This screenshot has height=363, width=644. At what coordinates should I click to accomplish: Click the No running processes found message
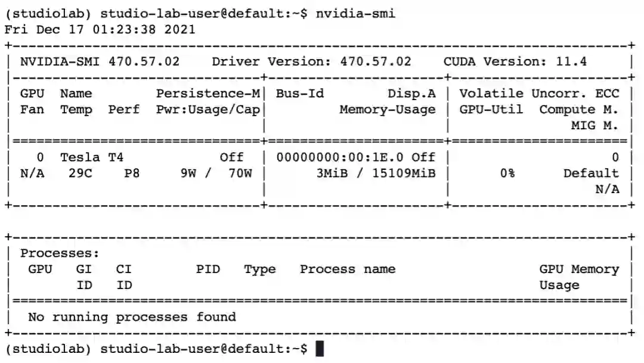[132, 317]
